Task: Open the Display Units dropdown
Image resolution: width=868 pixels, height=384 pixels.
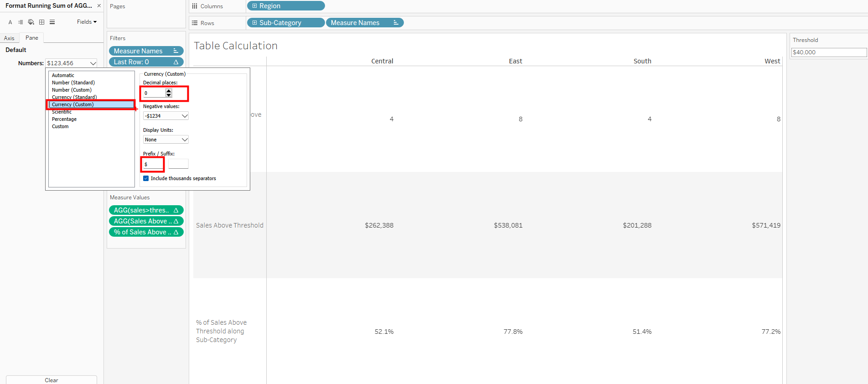Action: (166, 140)
